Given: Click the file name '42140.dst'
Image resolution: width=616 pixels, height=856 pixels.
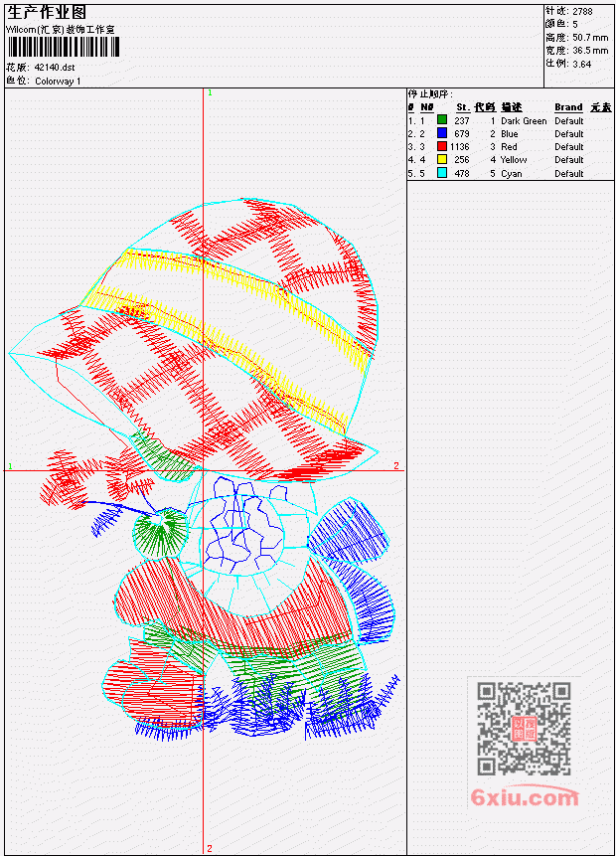Looking at the screenshot, I should [x=55, y=68].
